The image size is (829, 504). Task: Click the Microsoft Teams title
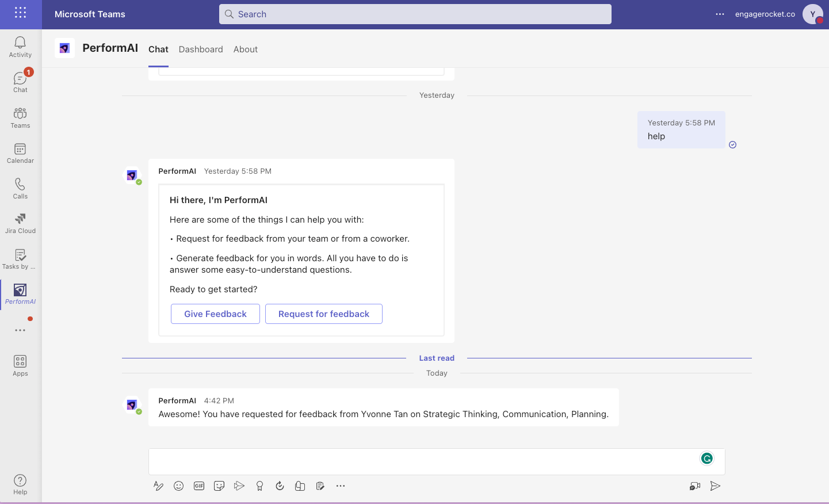tap(90, 14)
